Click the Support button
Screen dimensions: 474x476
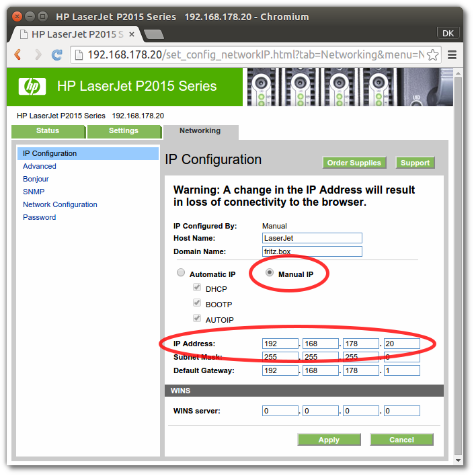[415, 163]
